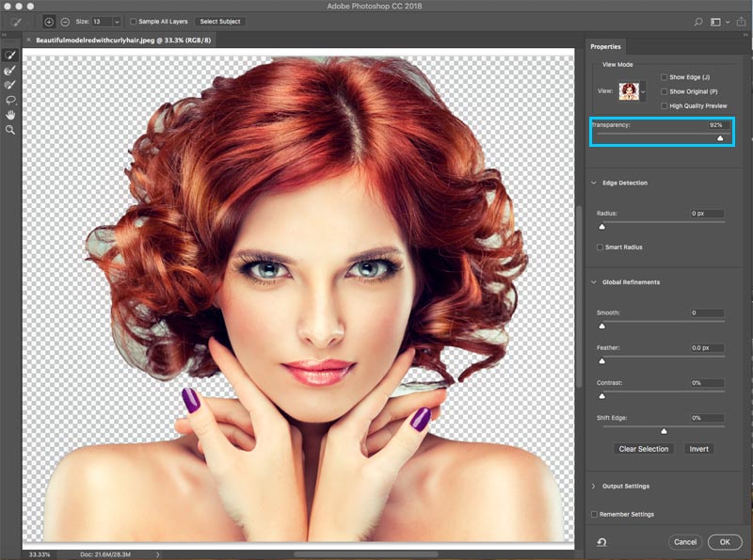This screenshot has width=753, height=560.
Task: Select the Quick Selection tool
Action: [10, 56]
